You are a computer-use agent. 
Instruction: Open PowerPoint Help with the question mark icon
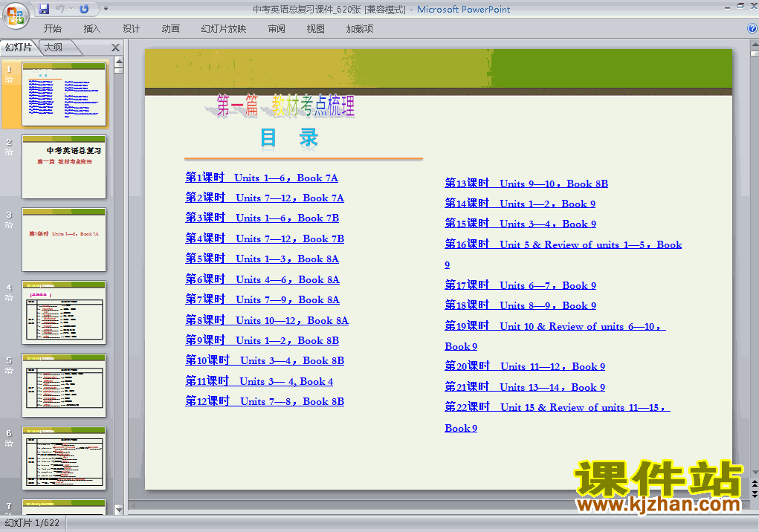point(752,28)
